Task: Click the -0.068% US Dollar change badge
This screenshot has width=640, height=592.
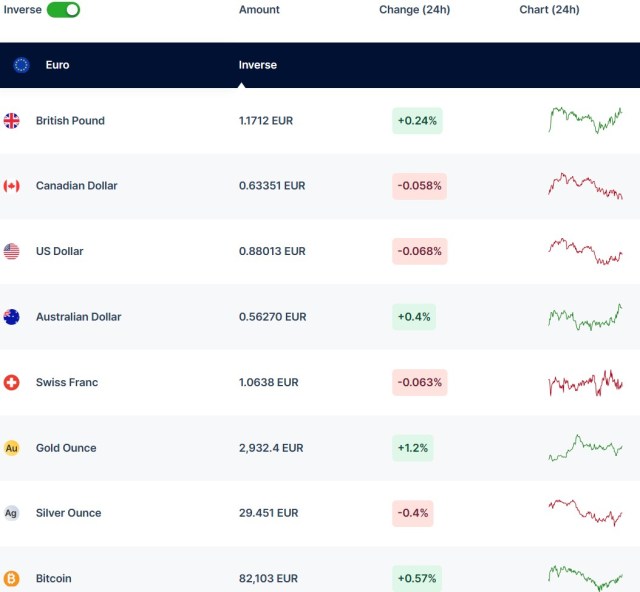Action: pyautogui.click(x=419, y=251)
